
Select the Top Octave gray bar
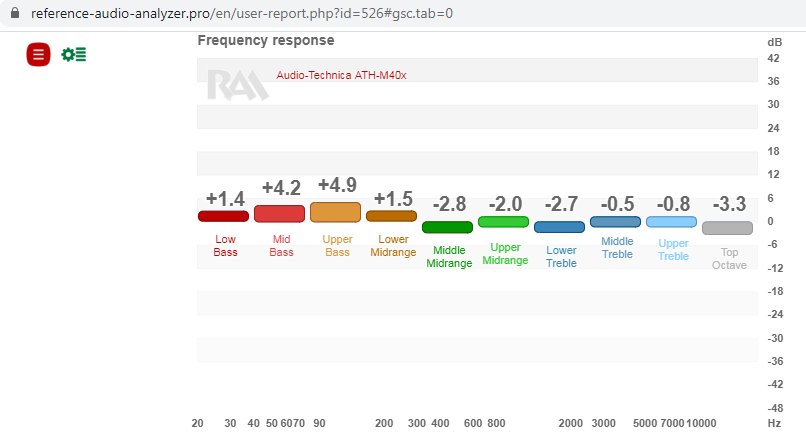coord(727,228)
